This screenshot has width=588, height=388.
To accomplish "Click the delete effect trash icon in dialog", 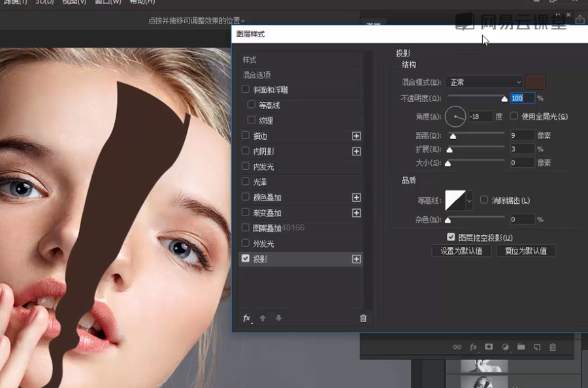I will point(363,318).
